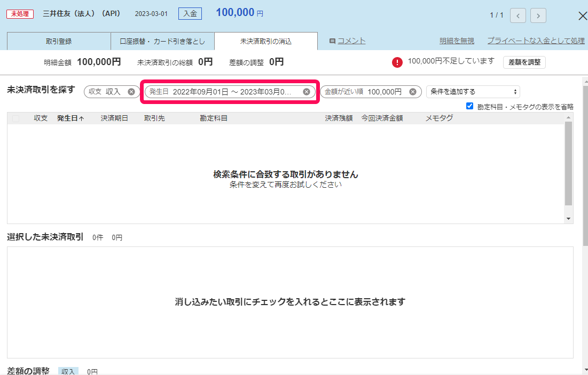Click the 検索条件に合致する取引がありません message

[286, 174]
